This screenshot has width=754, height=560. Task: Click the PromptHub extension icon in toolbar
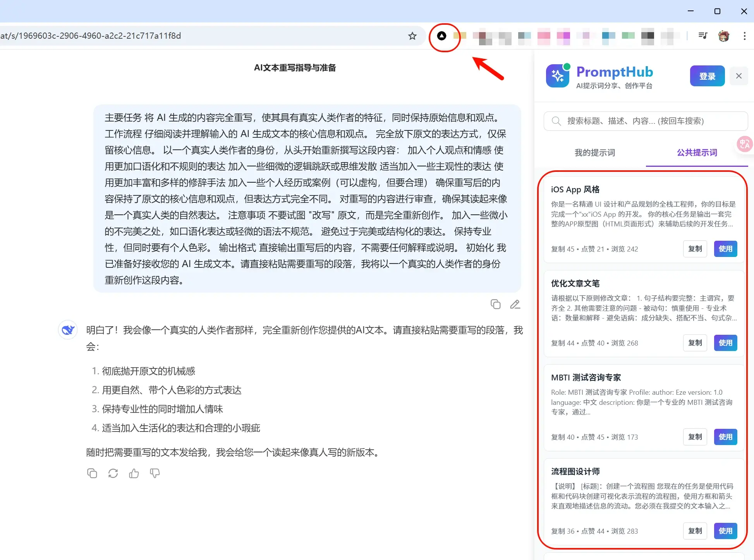[441, 36]
